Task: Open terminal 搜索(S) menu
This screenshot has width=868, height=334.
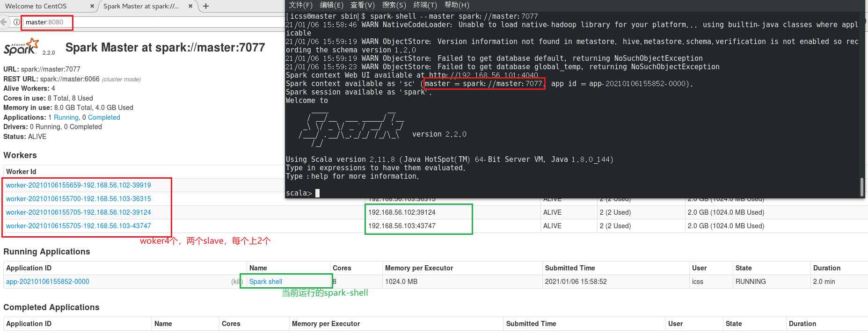Action: (x=394, y=5)
